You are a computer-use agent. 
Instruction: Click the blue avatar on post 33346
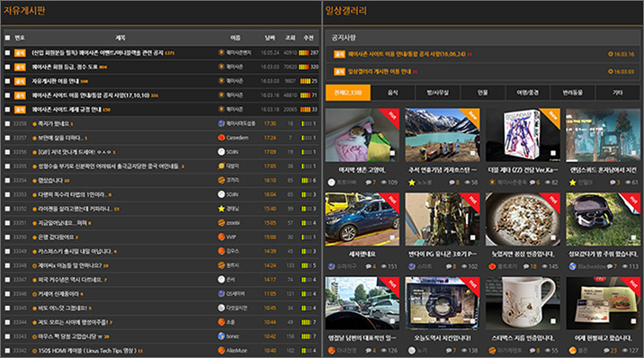pos(221,293)
